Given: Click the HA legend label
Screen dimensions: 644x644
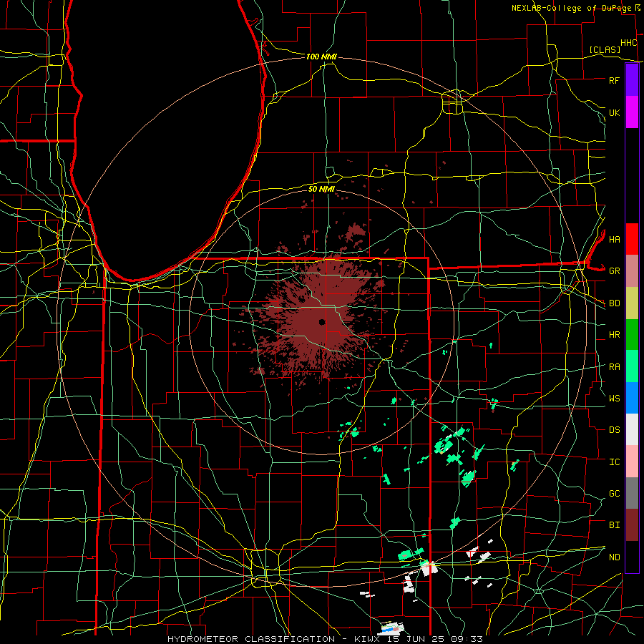Looking at the screenshot, I should tap(614, 239).
